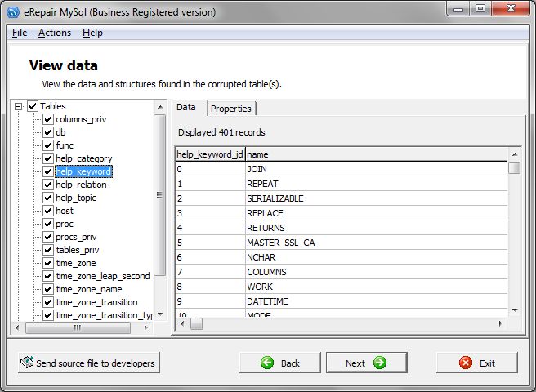Select the columns_priv tree item
Image resolution: width=536 pixels, height=392 pixels.
(x=82, y=119)
